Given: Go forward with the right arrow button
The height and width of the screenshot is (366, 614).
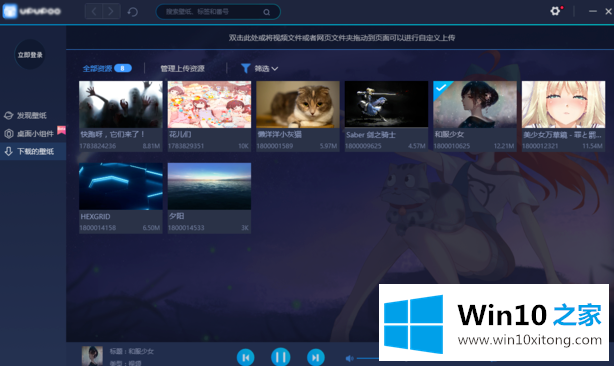Looking at the screenshot, I should pyautogui.click(x=111, y=11).
